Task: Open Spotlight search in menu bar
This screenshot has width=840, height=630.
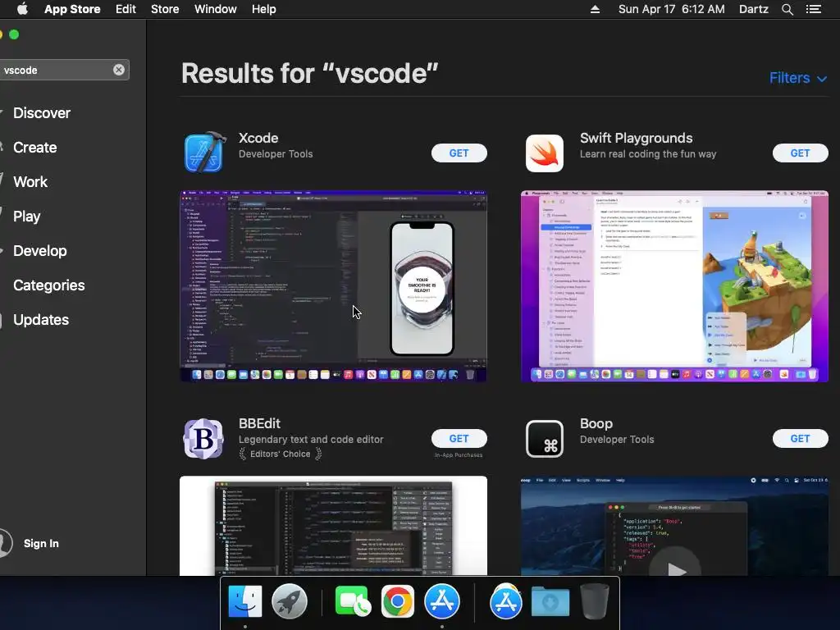Action: (787, 9)
